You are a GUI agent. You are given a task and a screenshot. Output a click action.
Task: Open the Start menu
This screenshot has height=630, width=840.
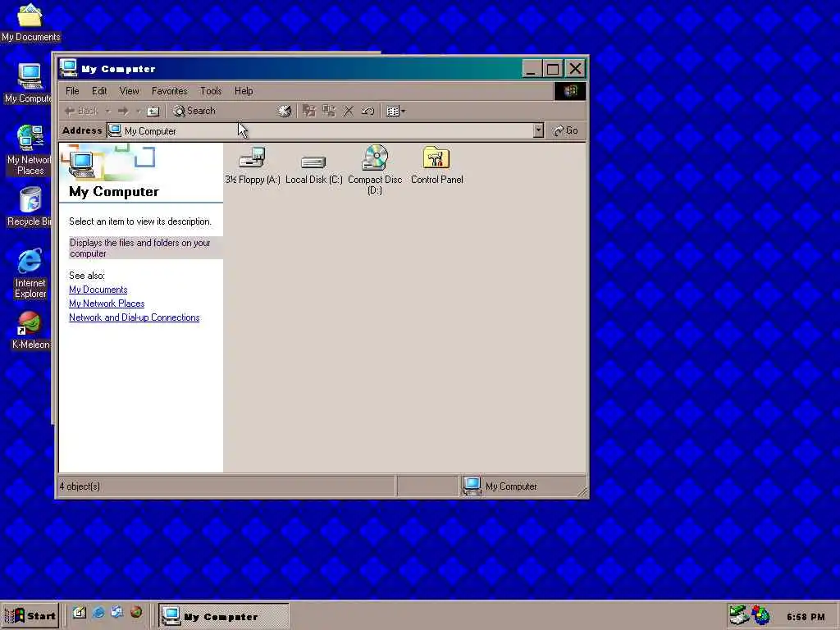coord(30,616)
